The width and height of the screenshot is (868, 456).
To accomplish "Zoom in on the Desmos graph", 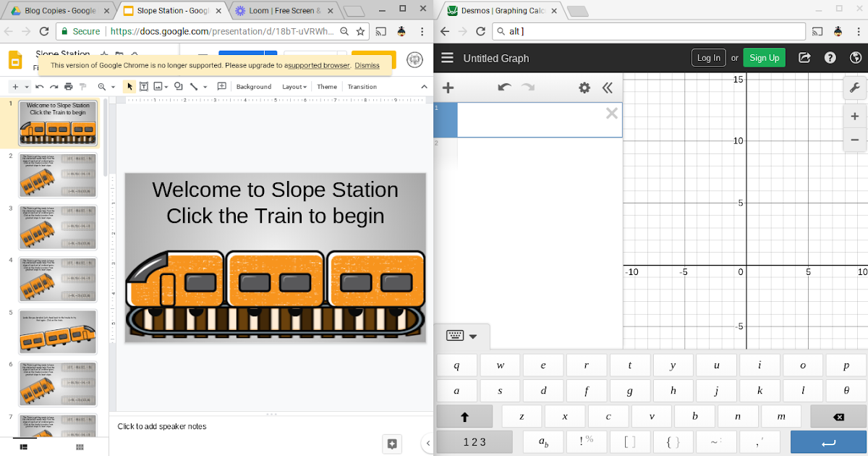I will pos(855,116).
